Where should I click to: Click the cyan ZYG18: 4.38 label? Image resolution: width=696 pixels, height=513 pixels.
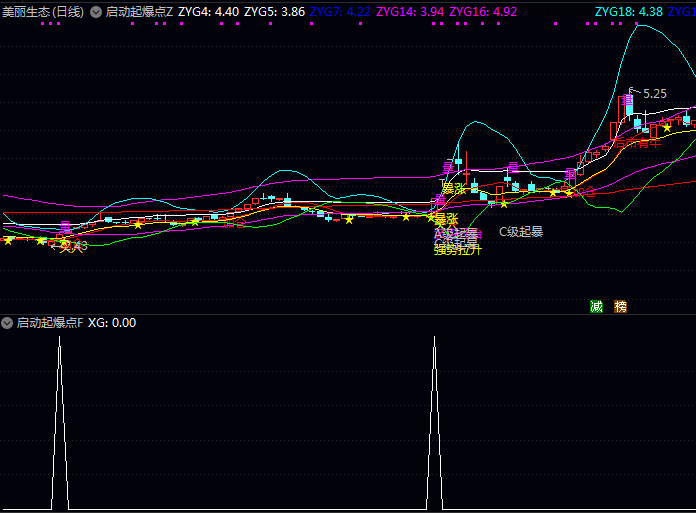628,12
